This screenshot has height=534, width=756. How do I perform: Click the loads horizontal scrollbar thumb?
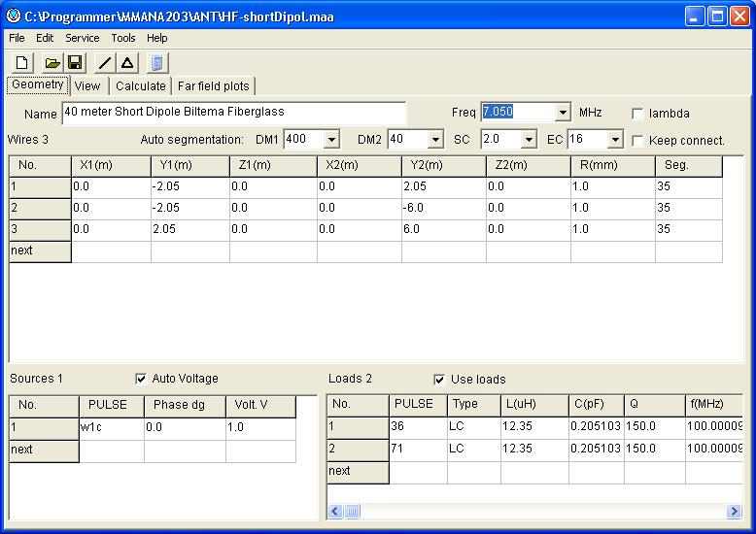pyautogui.click(x=353, y=511)
